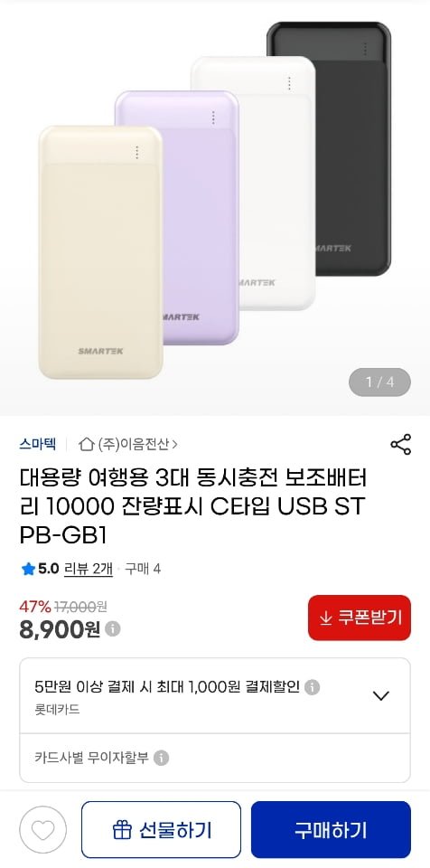Click the info icon next to 8,900원
This screenshot has height=868, width=430.
[x=113, y=629]
